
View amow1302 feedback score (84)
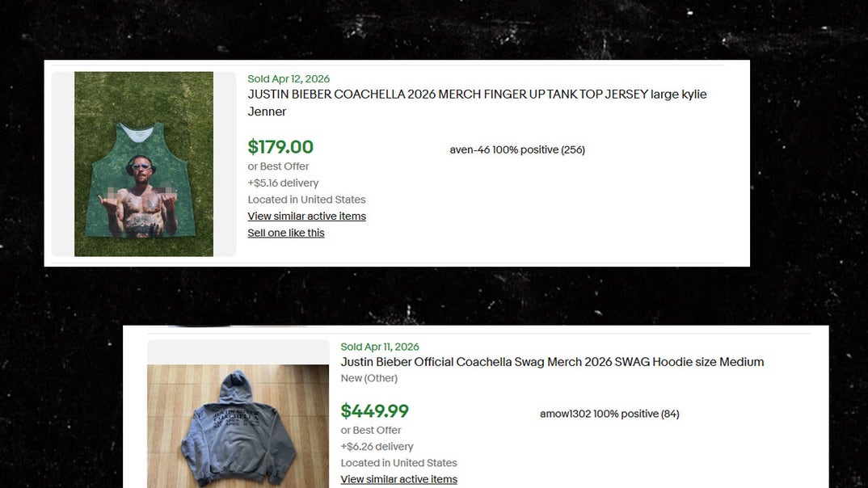click(672, 413)
